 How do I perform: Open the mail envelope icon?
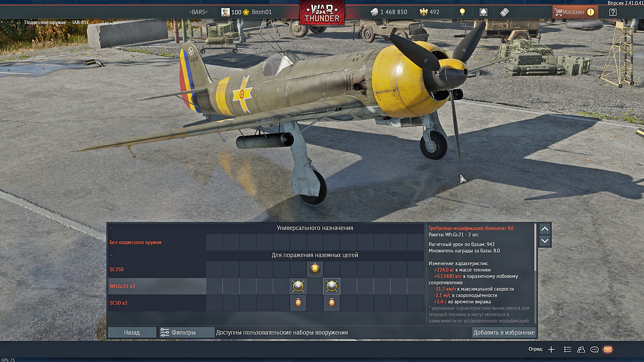tap(608, 350)
